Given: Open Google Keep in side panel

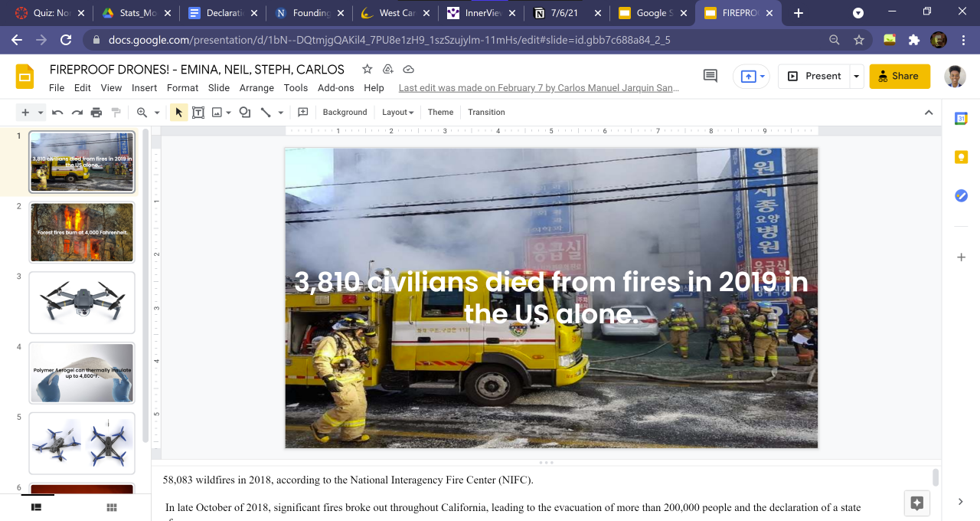Looking at the screenshot, I should coord(961,157).
